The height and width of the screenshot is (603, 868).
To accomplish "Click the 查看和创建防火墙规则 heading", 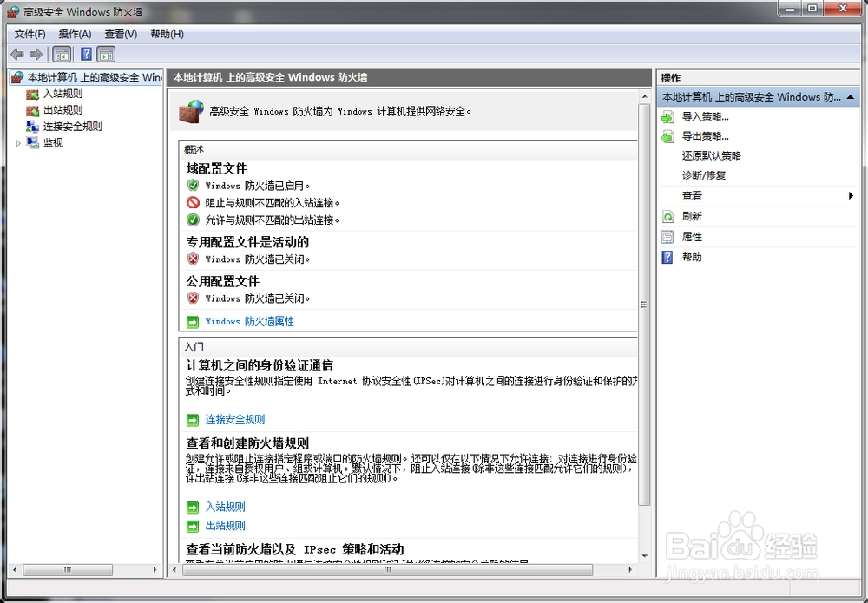I will point(247,443).
